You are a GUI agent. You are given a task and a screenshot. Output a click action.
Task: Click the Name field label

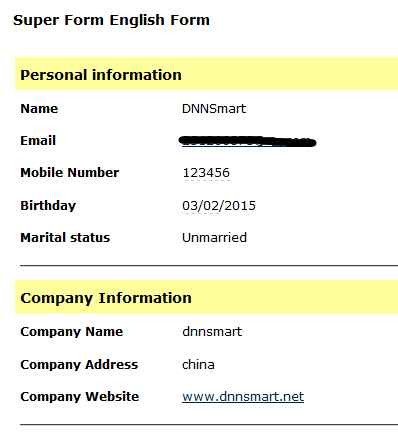pos(39,109)
